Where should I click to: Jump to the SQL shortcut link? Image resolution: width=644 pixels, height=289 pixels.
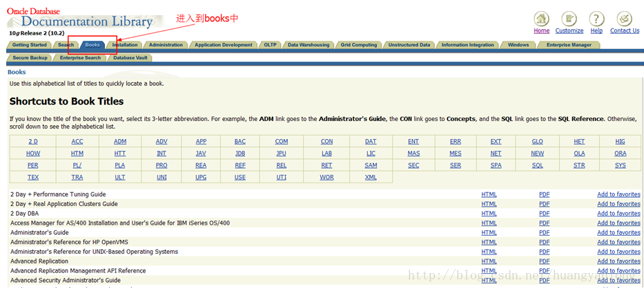(537, 165)
